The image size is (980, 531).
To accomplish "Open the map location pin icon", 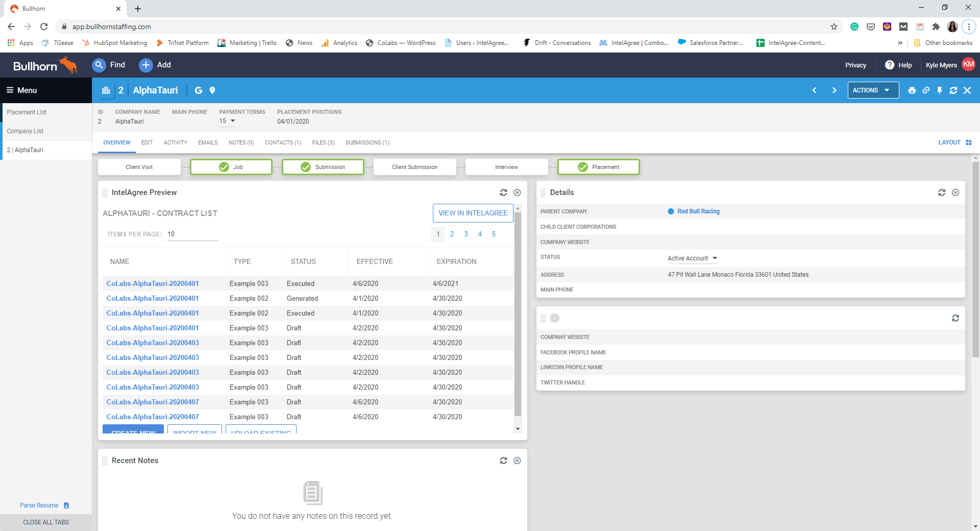I will click(212, 90).
